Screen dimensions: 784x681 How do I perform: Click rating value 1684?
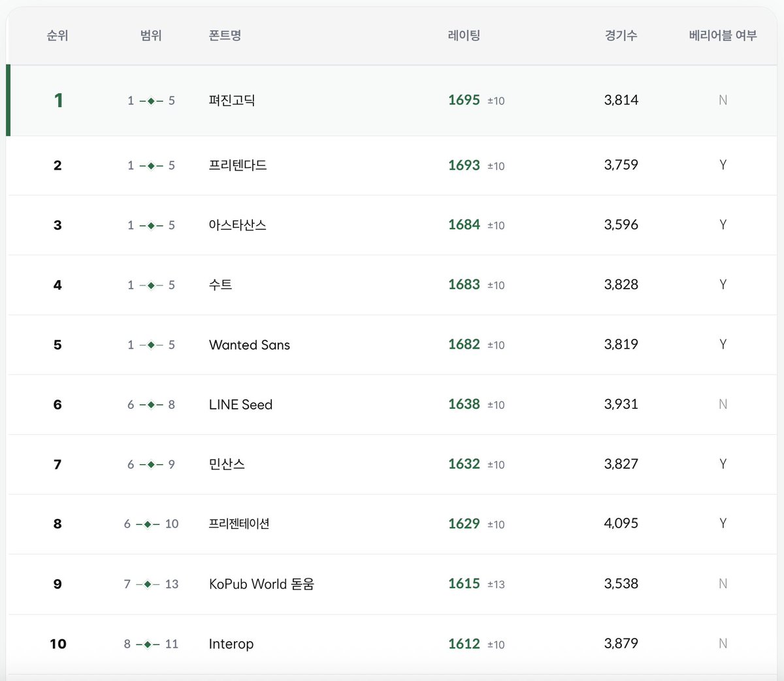tap(464, 225)
